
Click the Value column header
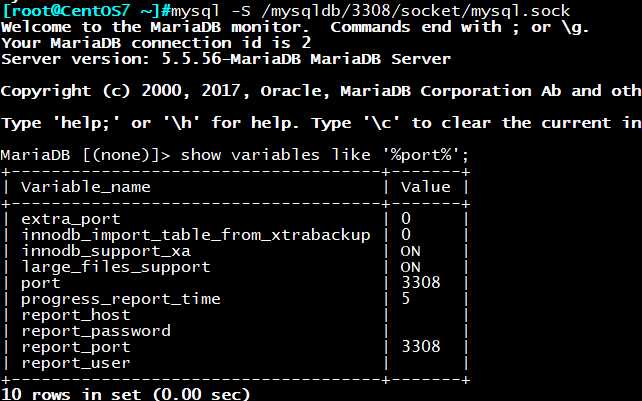[x=425, y=187]
